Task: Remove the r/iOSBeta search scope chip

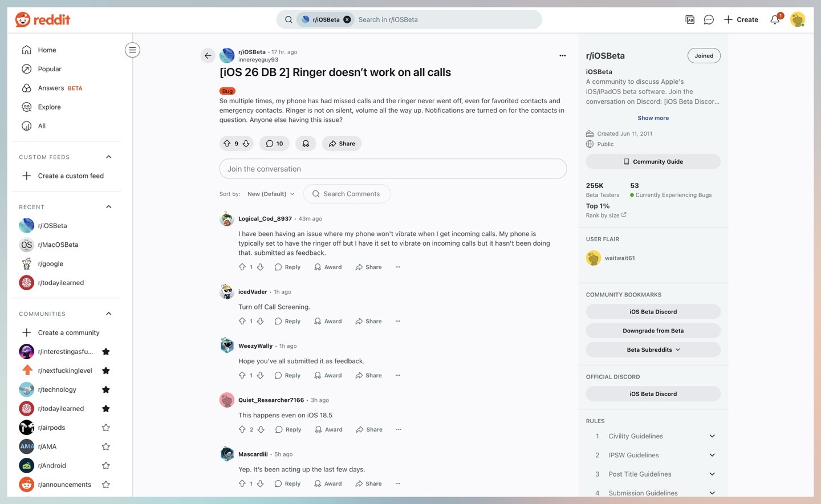Action: click(x=347, y=19)
